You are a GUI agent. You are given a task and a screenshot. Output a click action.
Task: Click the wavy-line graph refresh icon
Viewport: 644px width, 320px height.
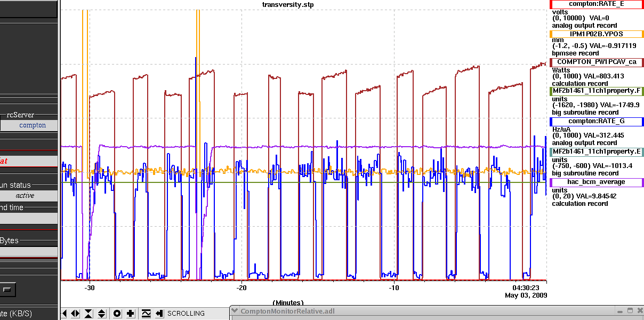coord(146,314)
